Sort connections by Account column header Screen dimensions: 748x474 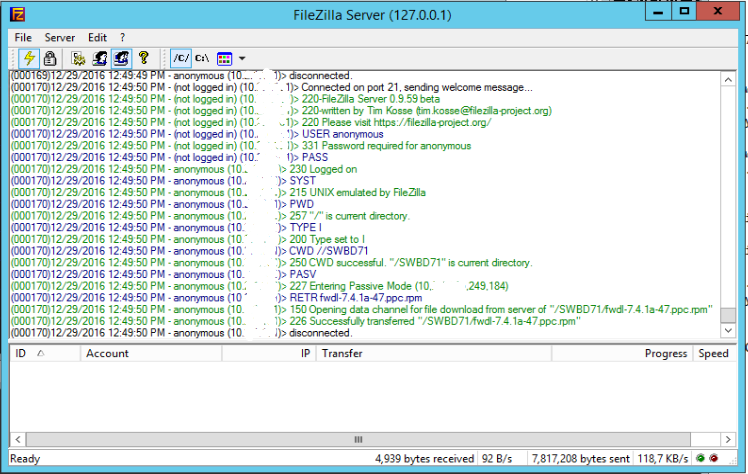coord(151,353)
